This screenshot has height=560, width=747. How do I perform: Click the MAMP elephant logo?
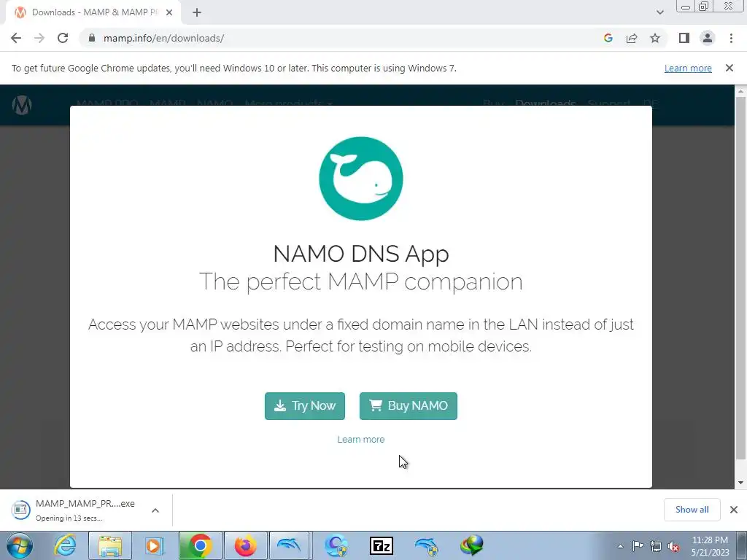pos(22,105)
